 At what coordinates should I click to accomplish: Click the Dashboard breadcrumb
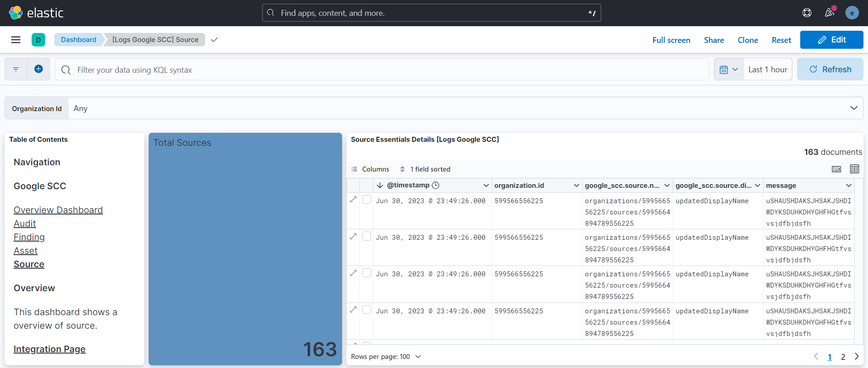(78, 40)
